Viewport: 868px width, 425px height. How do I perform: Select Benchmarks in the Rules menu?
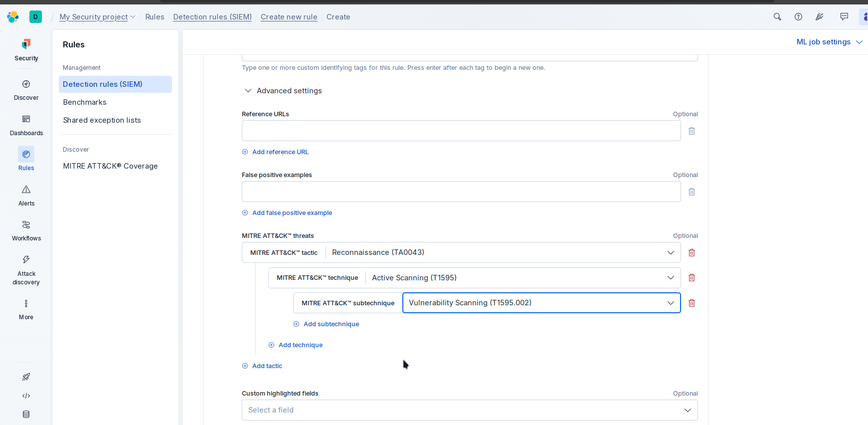(85, 102)
